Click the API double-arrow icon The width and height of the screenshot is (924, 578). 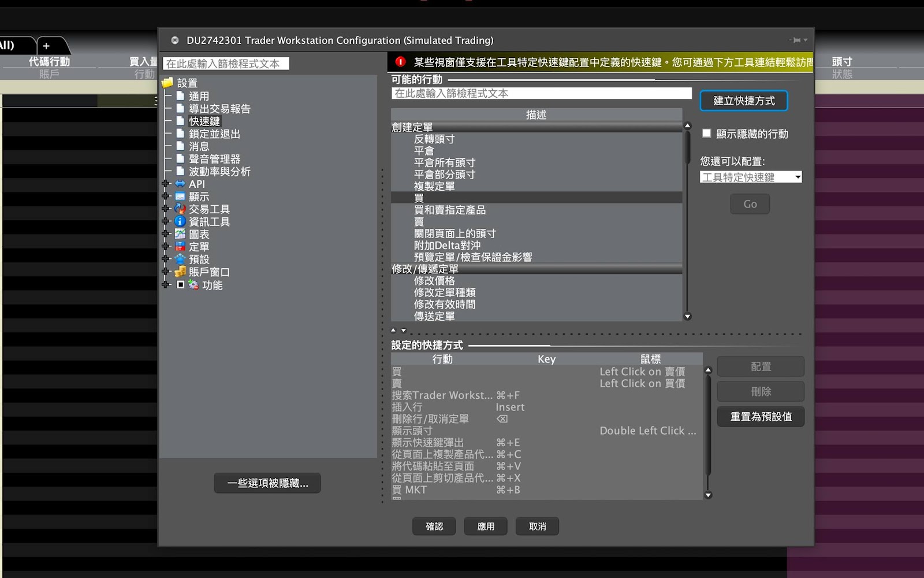(x=180, y=184)
